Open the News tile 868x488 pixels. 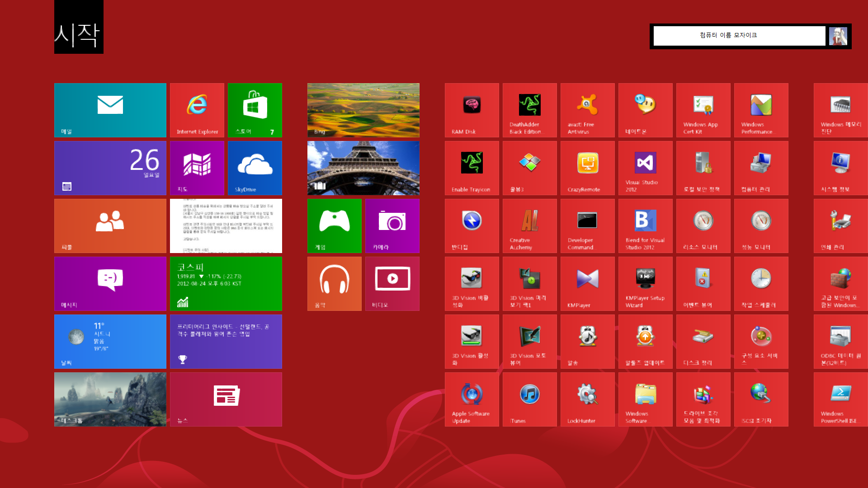click(x=226, y=399)
